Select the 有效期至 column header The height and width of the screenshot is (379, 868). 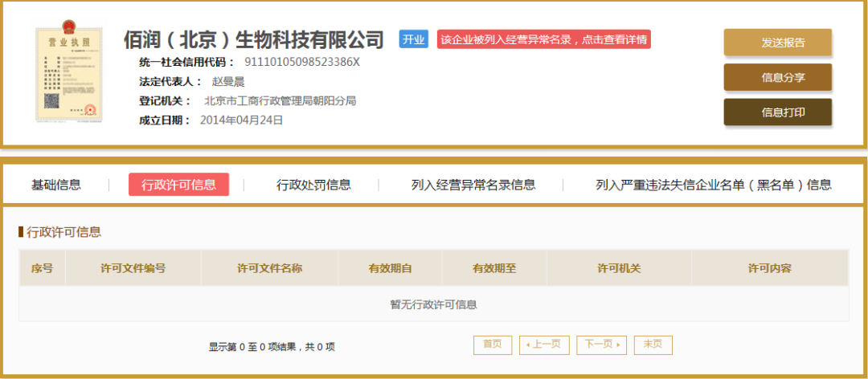click(x=494, y=268)
